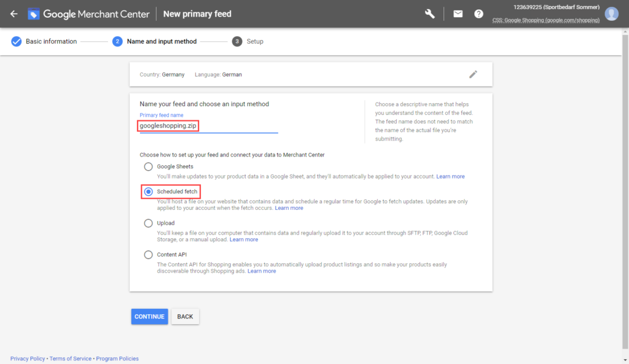Click the user account avatar

click(611, 14)
